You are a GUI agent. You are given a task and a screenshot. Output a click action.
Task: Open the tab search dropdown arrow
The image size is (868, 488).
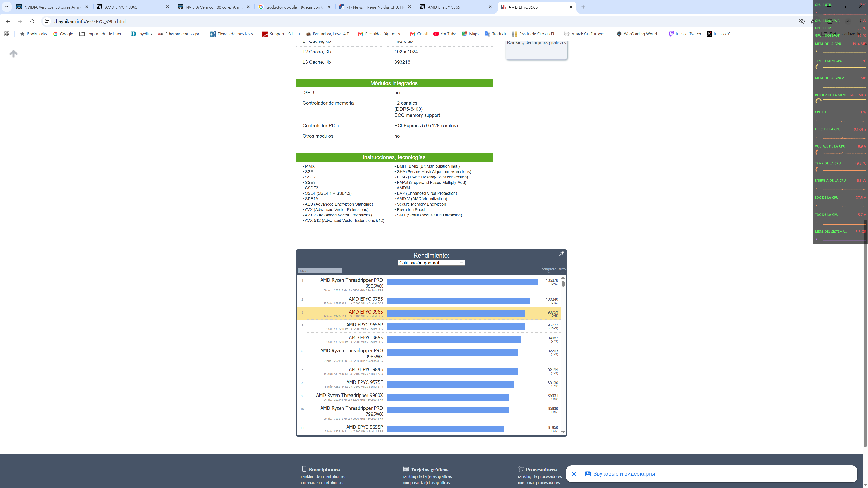(6, 7)
